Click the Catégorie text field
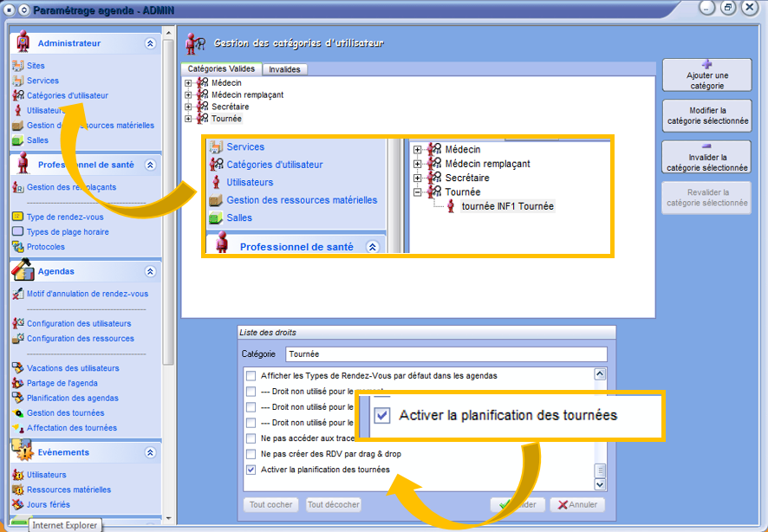Viewport: 768px width, 532px height. pyautogui.click(x=446, y=354)
